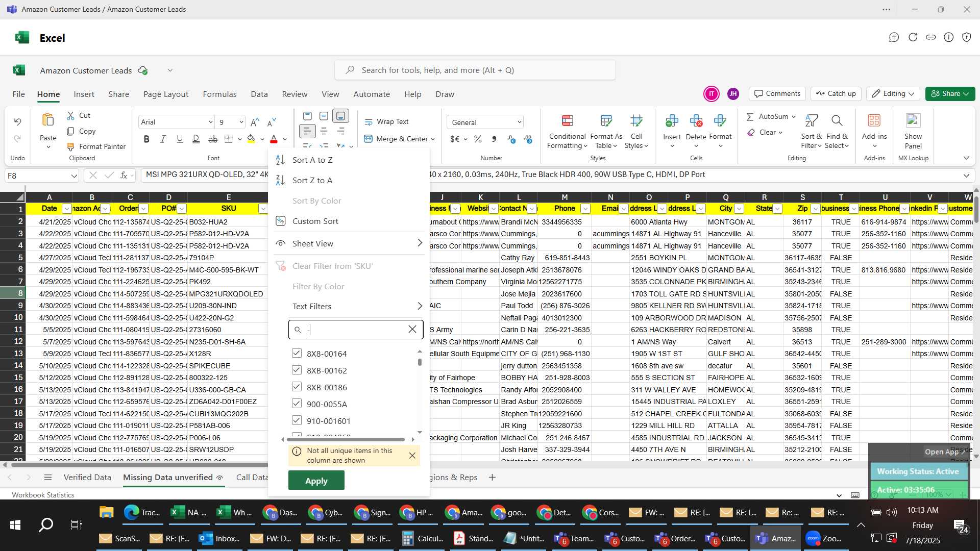Expand the Sheet View submenu
The width and height of the screenshot is (980, 551).
pyautogui.click(x=349, y=243)
